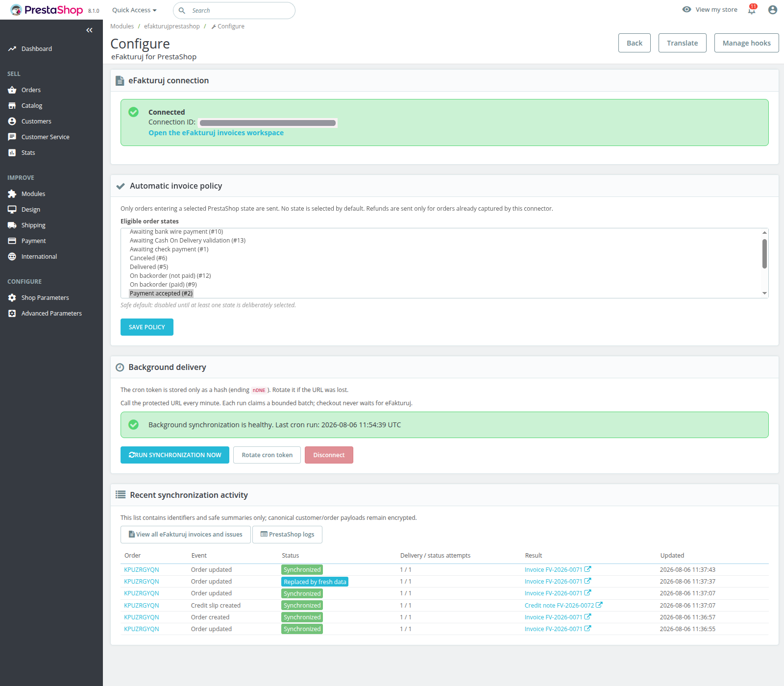784x686 pixels.
Task: Open the eFakturuj invoices workspace link
Action: point(216,133)
